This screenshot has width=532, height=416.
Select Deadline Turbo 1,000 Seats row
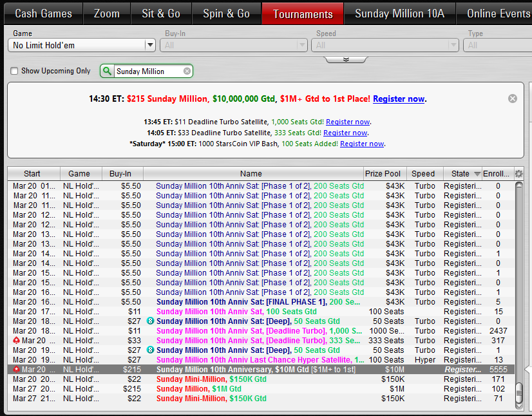(261, 331)
